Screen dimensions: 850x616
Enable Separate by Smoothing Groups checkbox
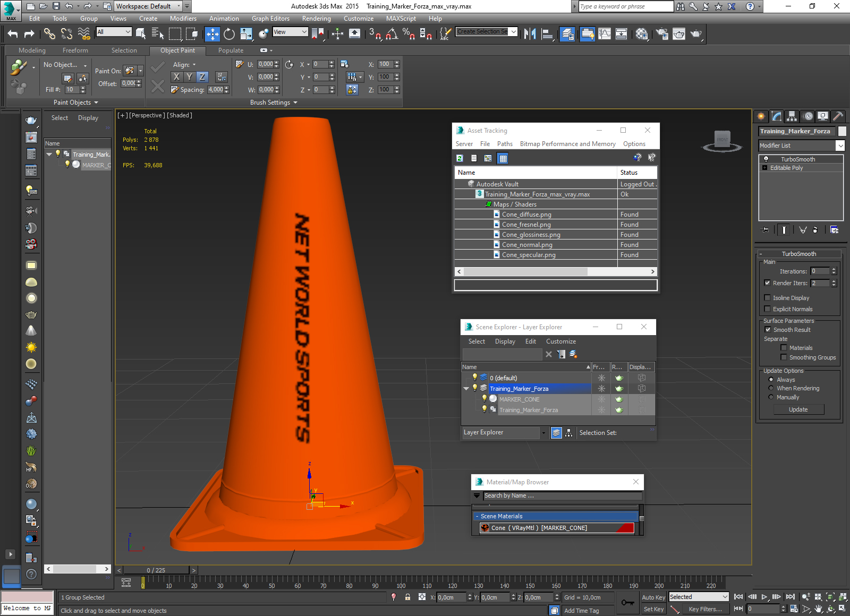click(784, 357)
